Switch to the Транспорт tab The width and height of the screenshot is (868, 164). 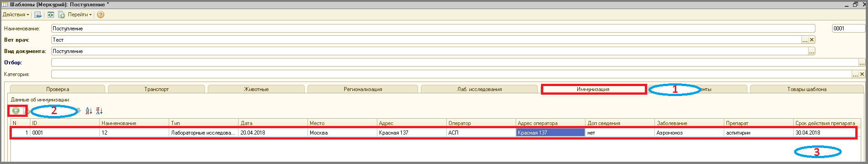pos(156,89)
